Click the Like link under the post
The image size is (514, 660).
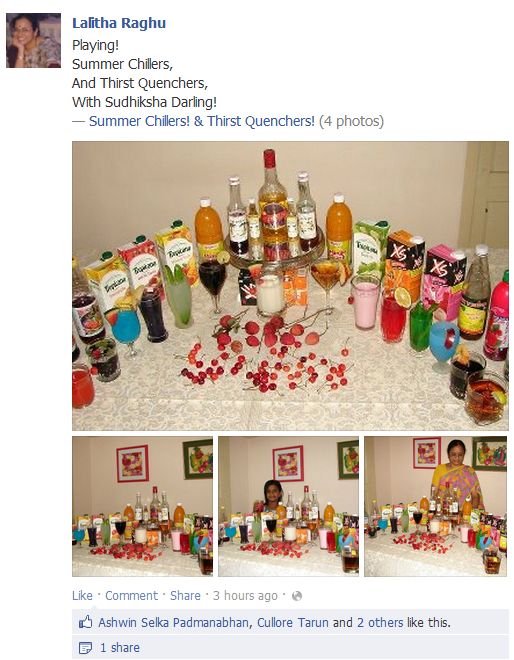click(82, 596)
